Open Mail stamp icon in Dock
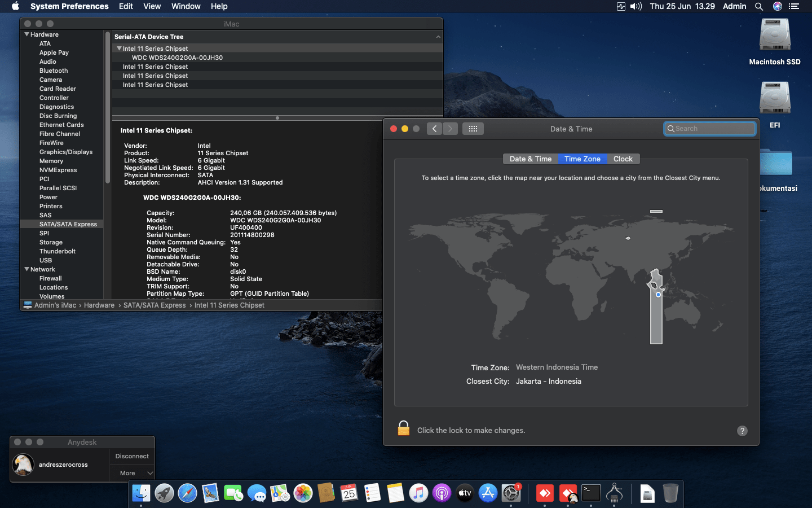 (210, 493)
